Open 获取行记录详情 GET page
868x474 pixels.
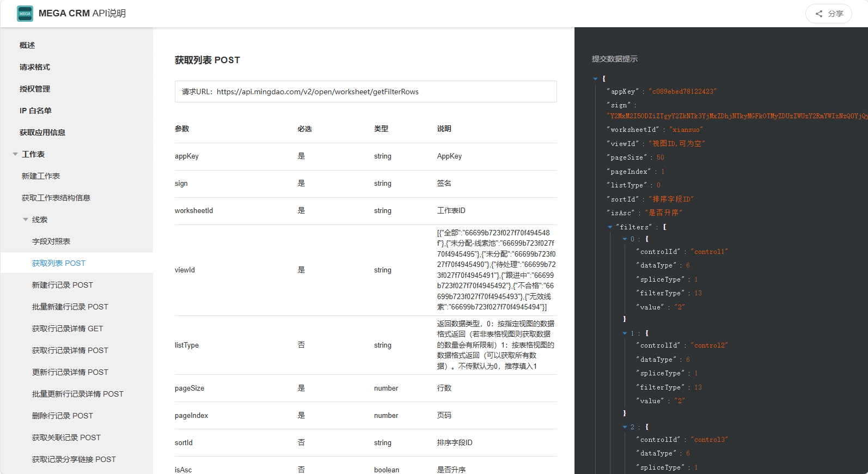pyautogui.click(x=68, y=329)
